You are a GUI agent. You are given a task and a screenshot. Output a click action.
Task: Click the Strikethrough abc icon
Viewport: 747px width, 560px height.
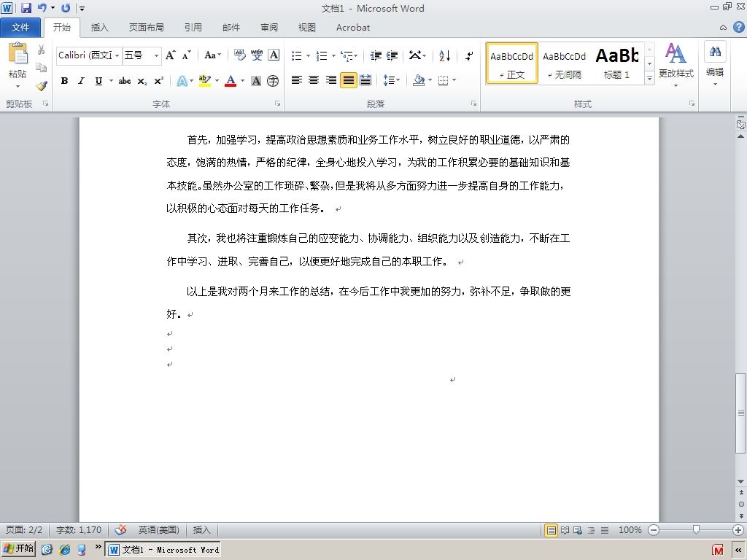click(125, 81)
